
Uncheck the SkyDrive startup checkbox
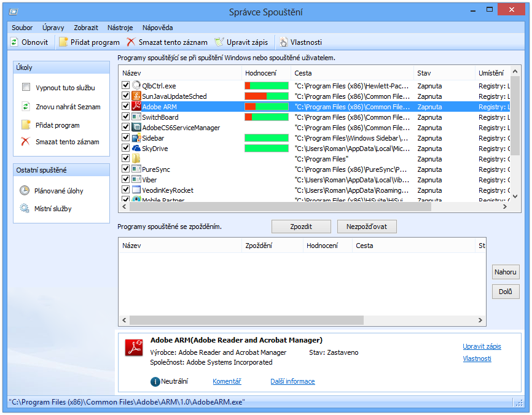coord(125,148)
